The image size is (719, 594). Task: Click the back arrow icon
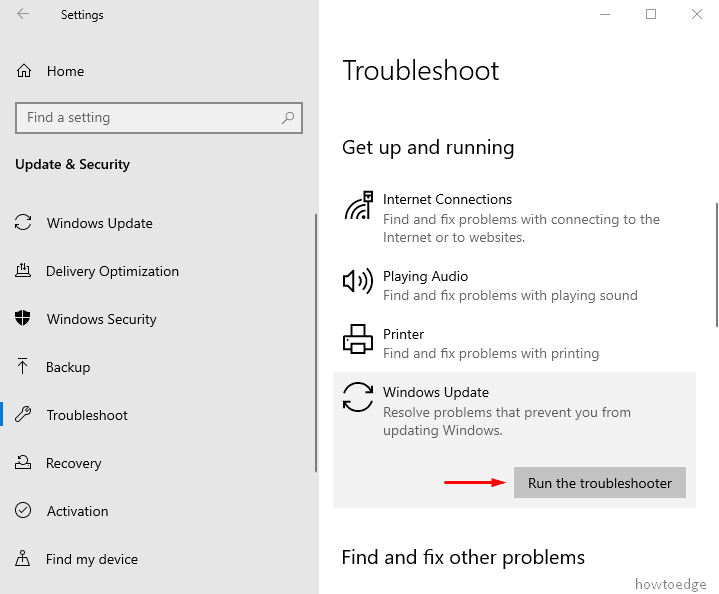[23, 15]
